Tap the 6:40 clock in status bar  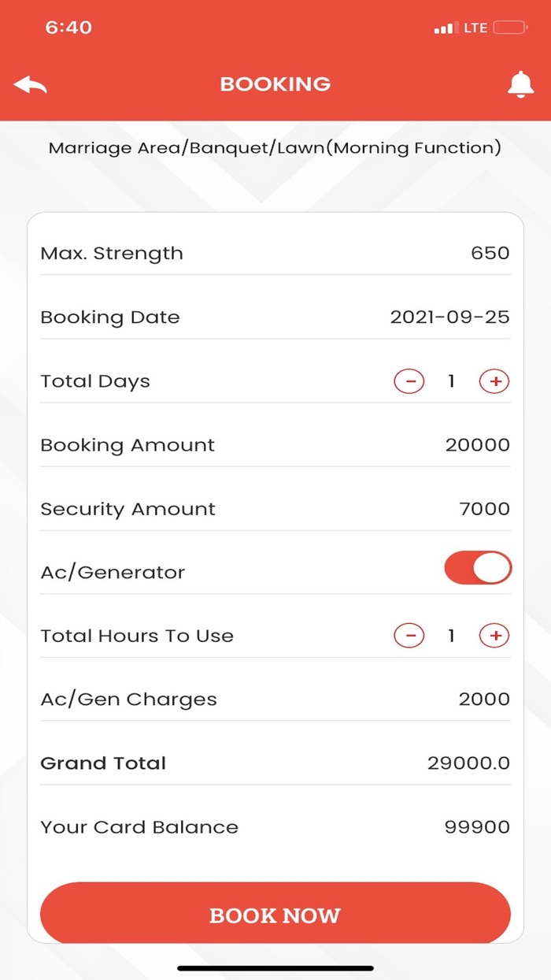click(x=68, y=28)
